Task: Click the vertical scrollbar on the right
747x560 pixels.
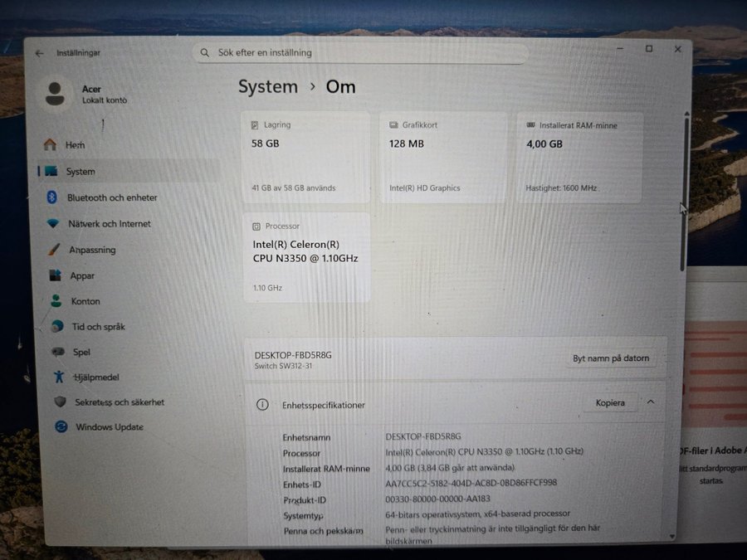Action: pos(685,191)
